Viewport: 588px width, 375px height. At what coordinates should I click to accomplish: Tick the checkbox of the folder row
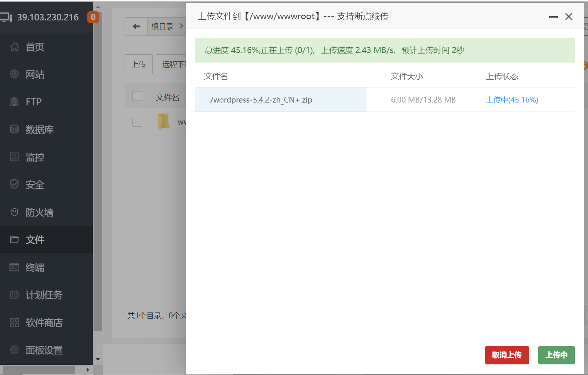(137, 122)
